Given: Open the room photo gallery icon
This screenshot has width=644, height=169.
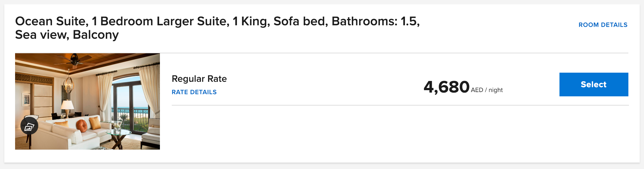Looking at the screenshot, I should tap(29, 126).
